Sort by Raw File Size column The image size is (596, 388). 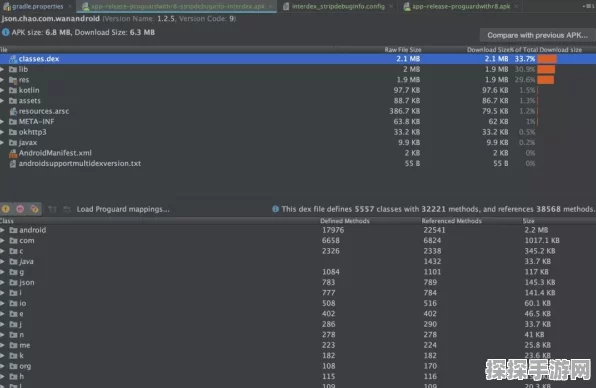point(403,50)
